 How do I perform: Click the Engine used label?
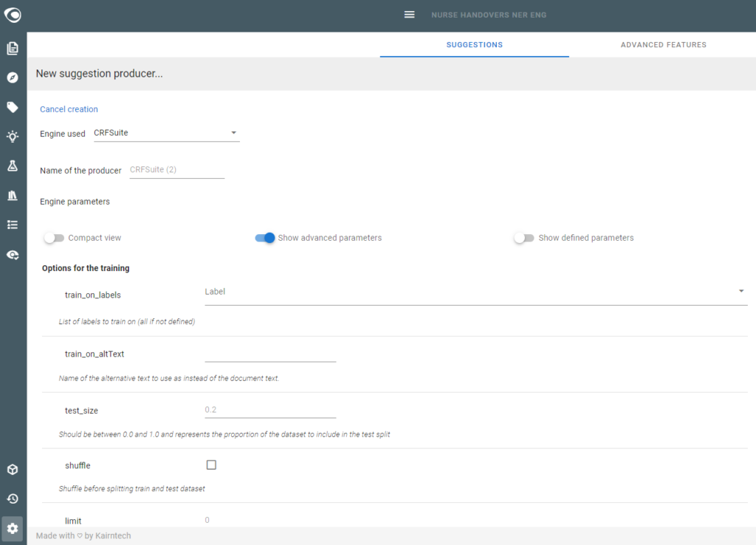tap(62, 134)
